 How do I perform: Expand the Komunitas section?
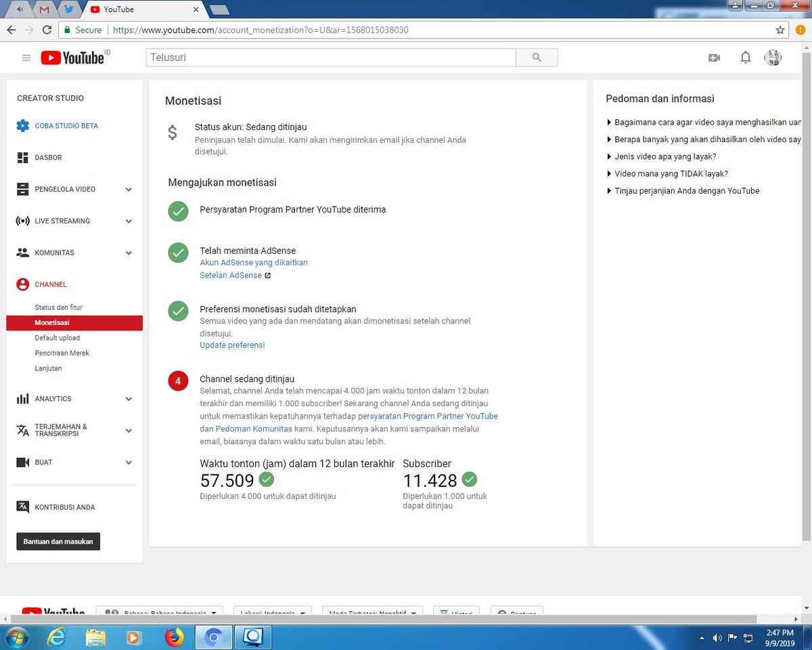[x=129, y=253]
